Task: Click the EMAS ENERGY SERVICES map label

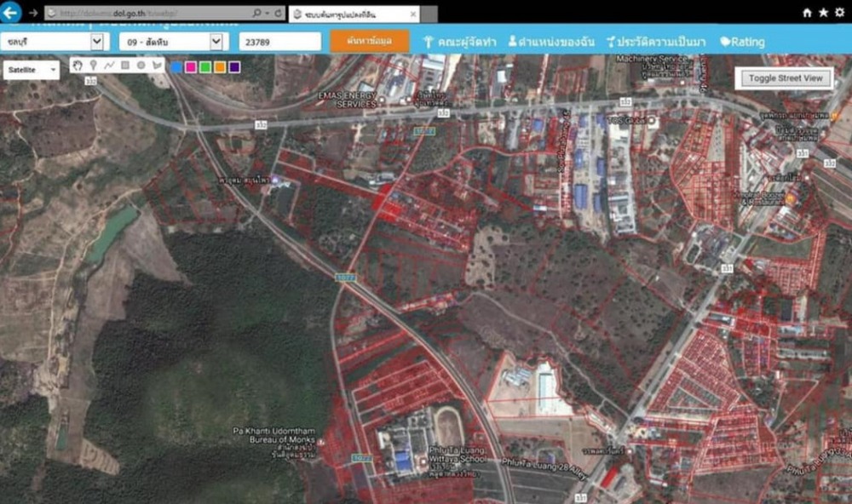Action: coord(348,100)
